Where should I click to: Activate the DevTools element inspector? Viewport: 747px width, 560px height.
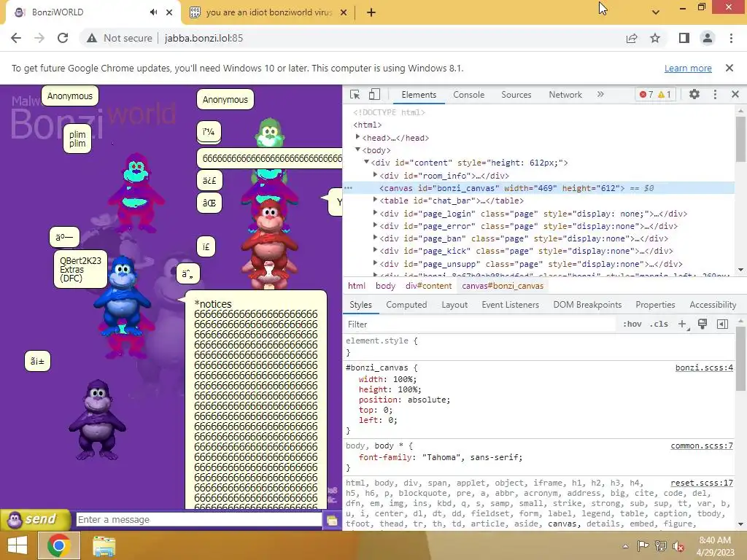[355, 94]
